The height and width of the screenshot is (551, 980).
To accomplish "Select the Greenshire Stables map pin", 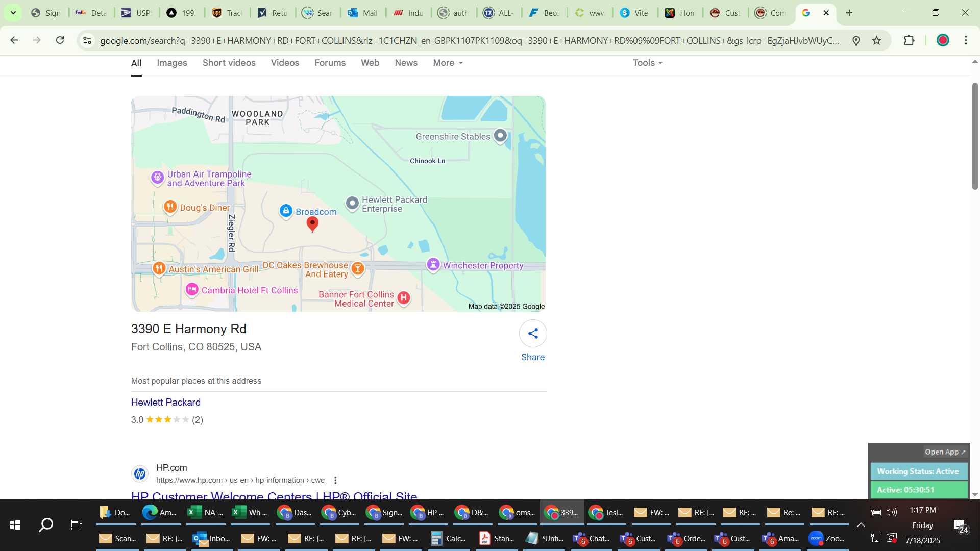I will pyautogui.click(x=501, y=136).
